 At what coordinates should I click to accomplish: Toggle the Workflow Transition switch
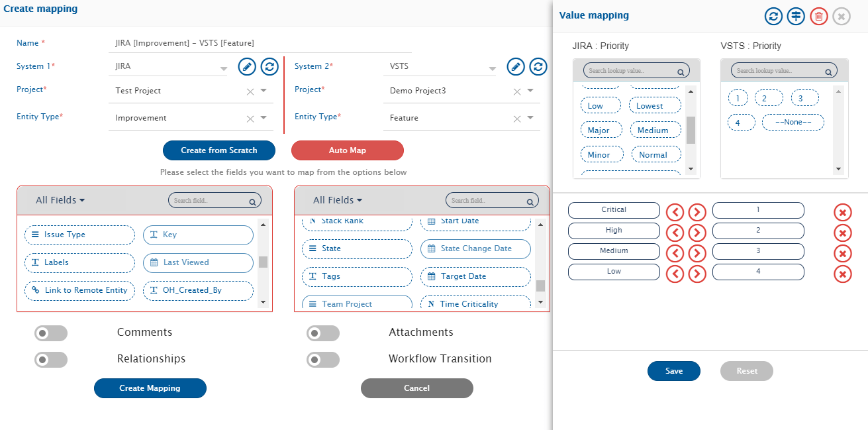[x=323, y=359]
